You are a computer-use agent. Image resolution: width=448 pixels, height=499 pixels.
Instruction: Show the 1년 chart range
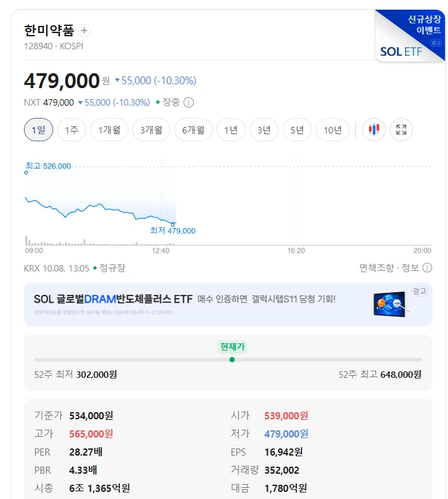tap(231, 130)
